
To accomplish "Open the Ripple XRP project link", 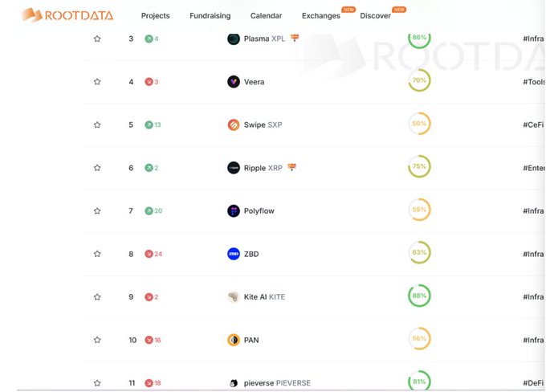I will pyautogui.click(x=264, y=168).
